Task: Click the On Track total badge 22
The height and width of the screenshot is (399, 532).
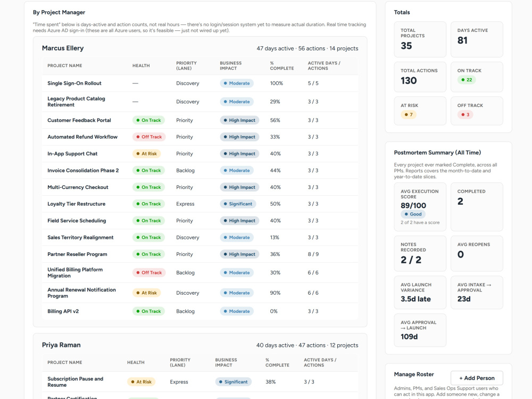Action: pos(467,80)
